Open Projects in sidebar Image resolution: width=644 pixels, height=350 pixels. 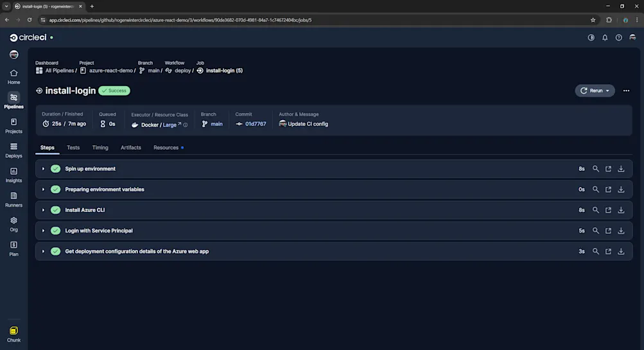tap(13, 126)
